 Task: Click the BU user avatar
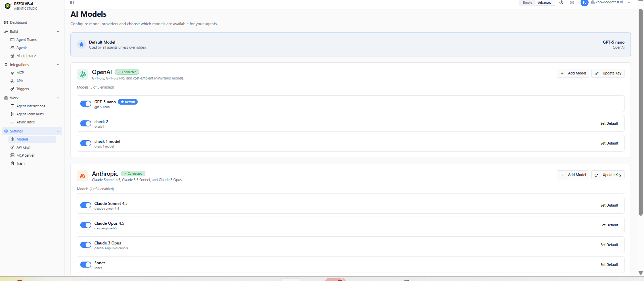585,3
